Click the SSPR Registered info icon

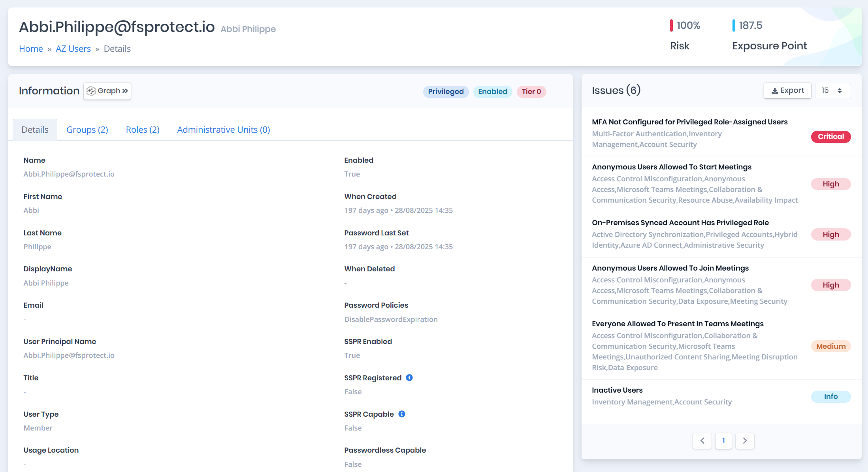tap(409, 378)
